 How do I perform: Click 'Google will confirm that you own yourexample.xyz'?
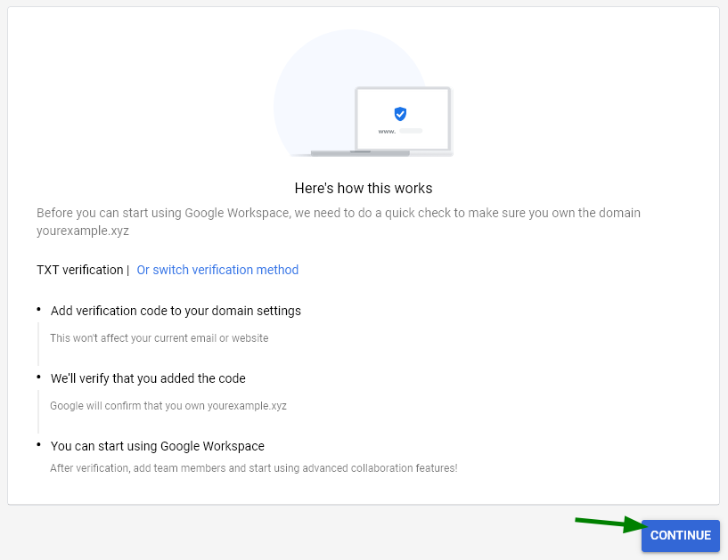coord(168,406)
